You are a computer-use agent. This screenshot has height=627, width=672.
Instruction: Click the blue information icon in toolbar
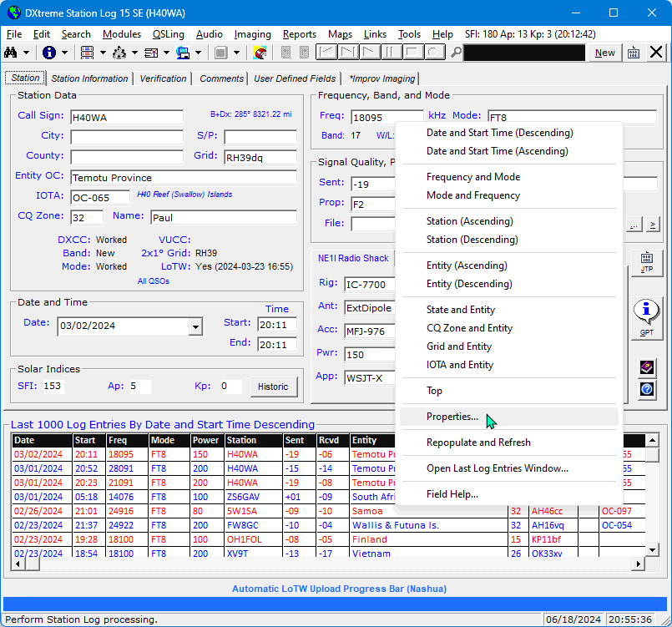(49, 53)
